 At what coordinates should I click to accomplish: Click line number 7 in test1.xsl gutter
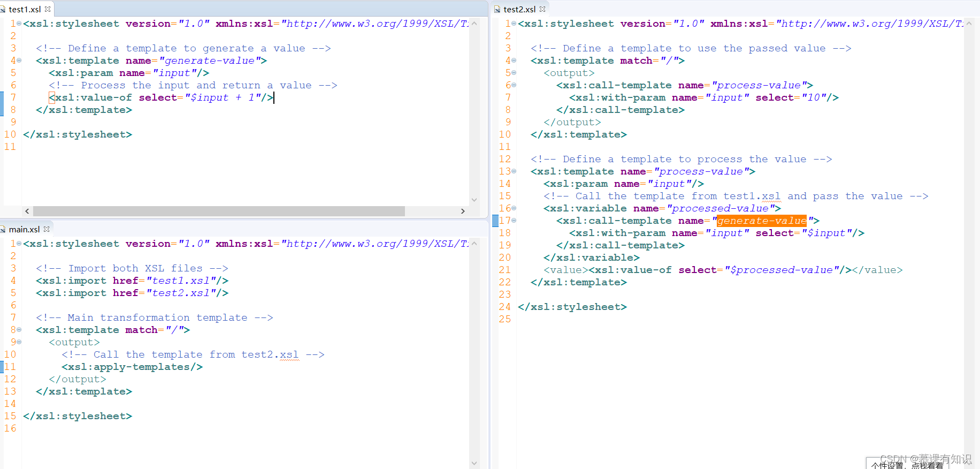click(13, 97)
